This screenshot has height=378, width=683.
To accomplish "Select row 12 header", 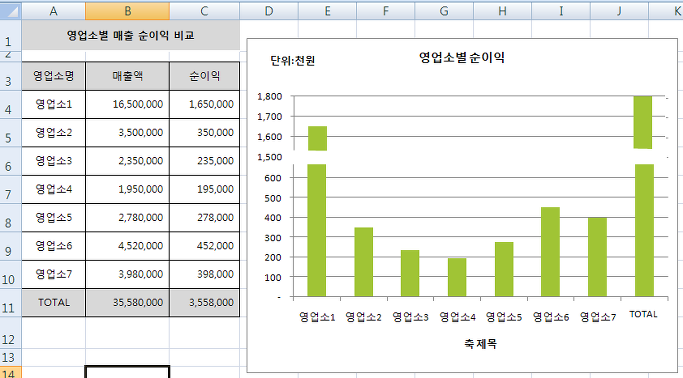I will coord(10,333).
